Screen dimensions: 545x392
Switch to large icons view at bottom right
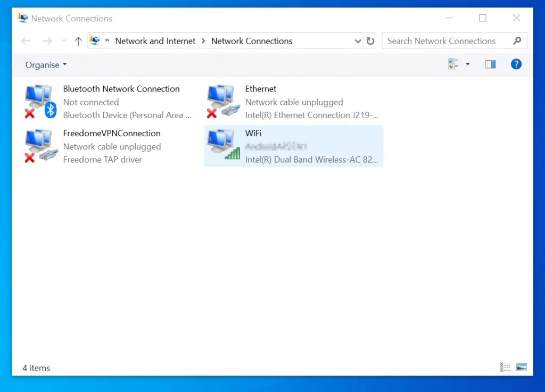tap(521, 367)
